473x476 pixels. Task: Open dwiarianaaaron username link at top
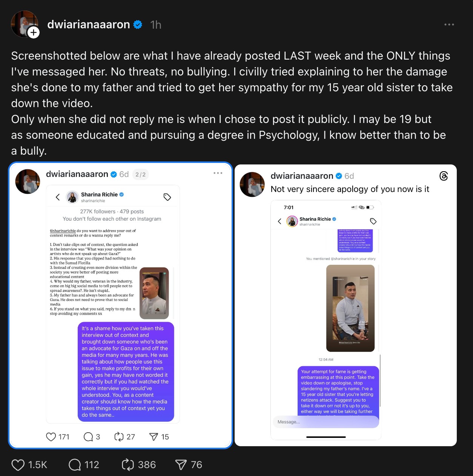coord(89,25)
